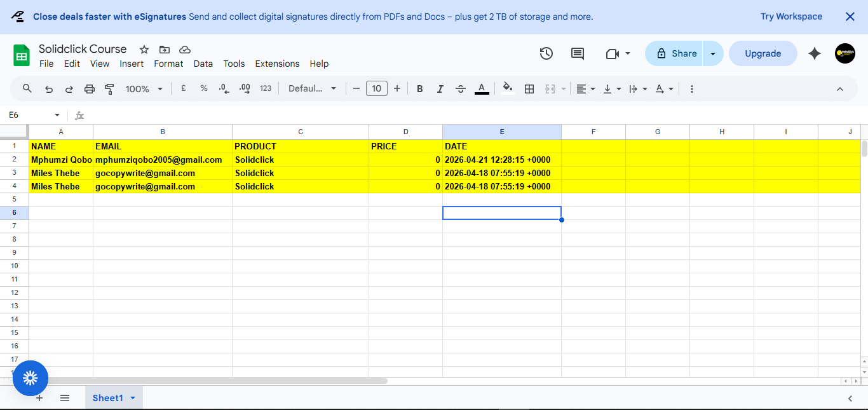Open the all sheets list
Screen dimensions: 868x410
pyautogui.click(x=65, y=398)
